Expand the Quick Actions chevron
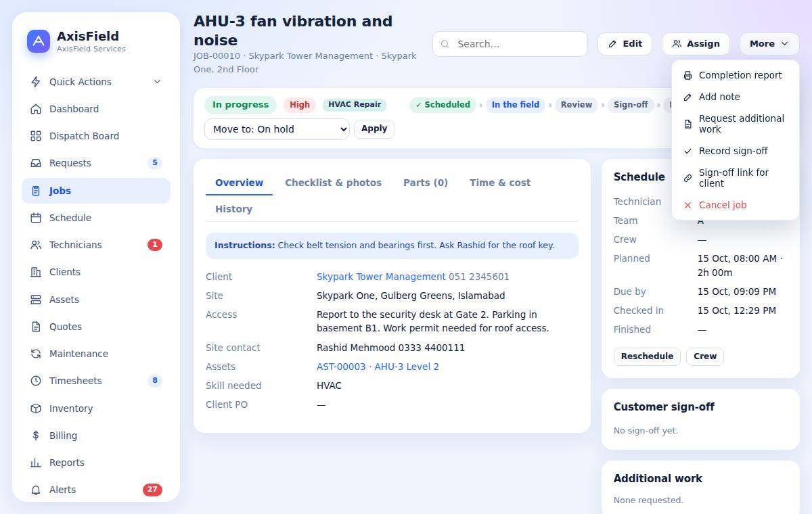Screen dimensions: 812x514 (x=157, y=82)
